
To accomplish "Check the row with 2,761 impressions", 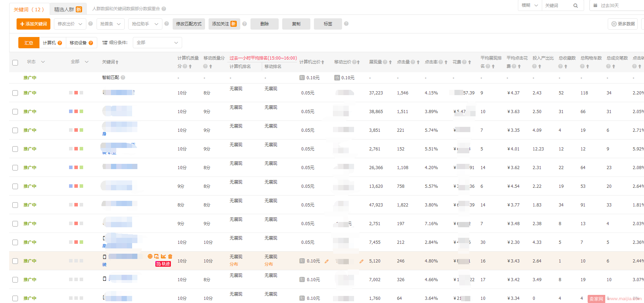I will (15, 149).
